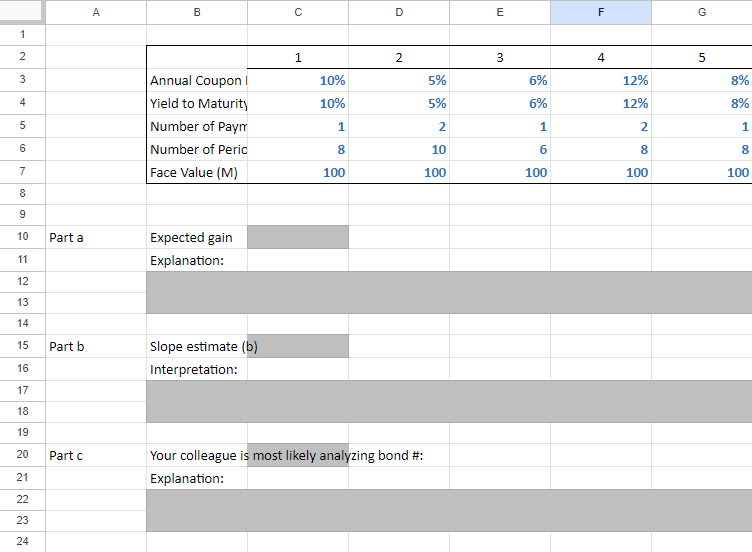The image size is (752, 552).
Task: Click bond number 4 header cell
Action: point(600,58)
